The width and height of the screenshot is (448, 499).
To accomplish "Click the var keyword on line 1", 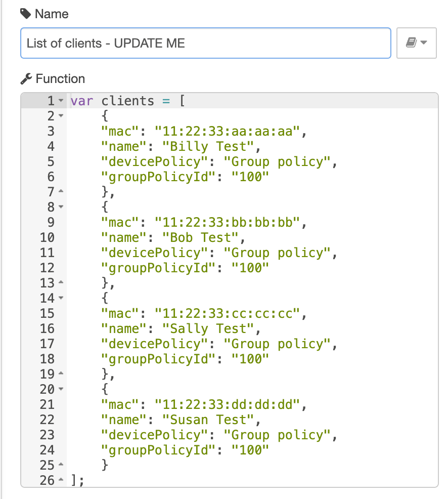I will [x=82, y=101].
